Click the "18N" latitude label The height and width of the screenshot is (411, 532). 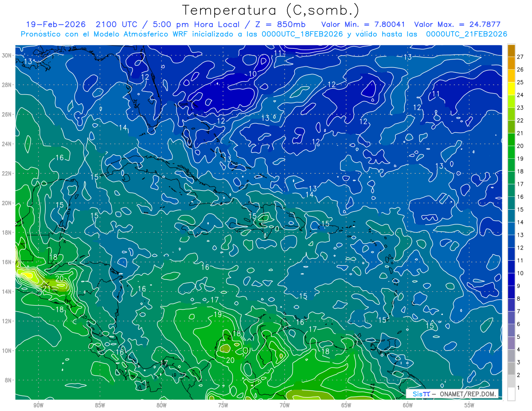point(7,232)
